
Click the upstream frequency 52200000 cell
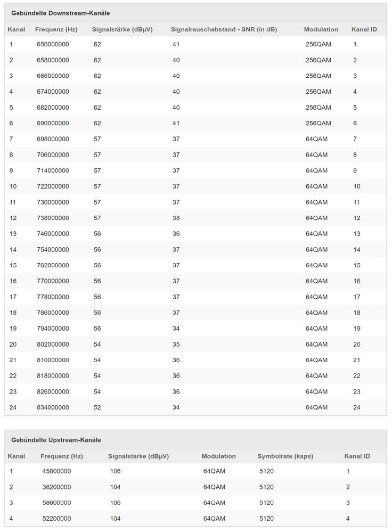[56, 519]
